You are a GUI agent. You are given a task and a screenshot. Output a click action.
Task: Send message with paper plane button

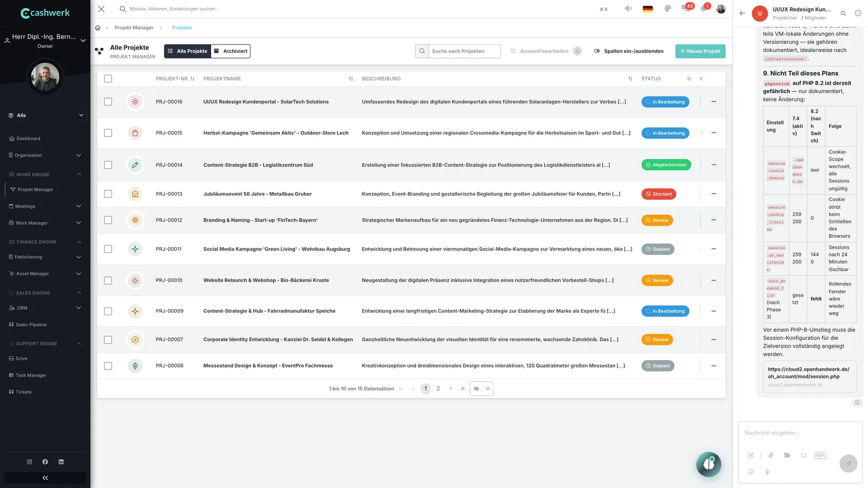click(848, 464)
